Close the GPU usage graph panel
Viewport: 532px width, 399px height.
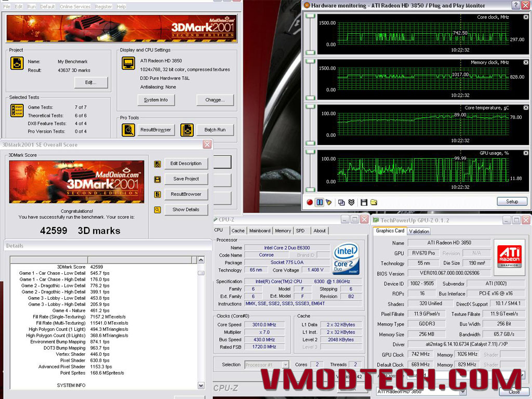click(x=526, y=153)
